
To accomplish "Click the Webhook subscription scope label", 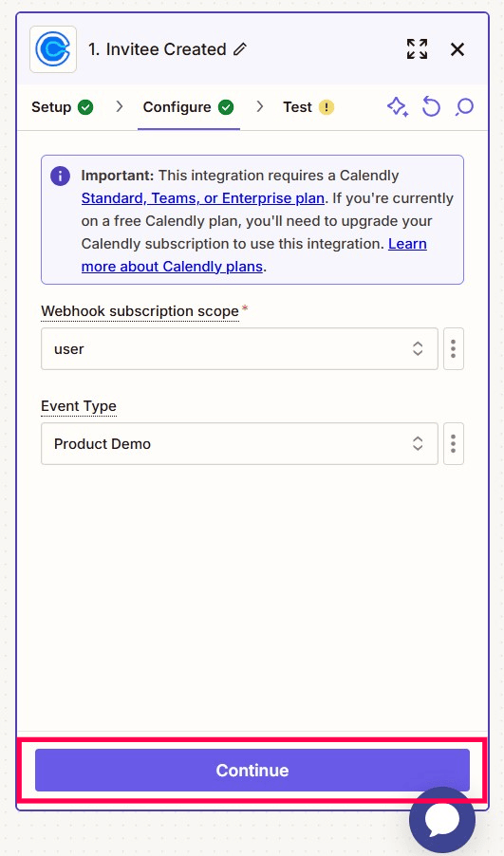I will pos(140,311).
